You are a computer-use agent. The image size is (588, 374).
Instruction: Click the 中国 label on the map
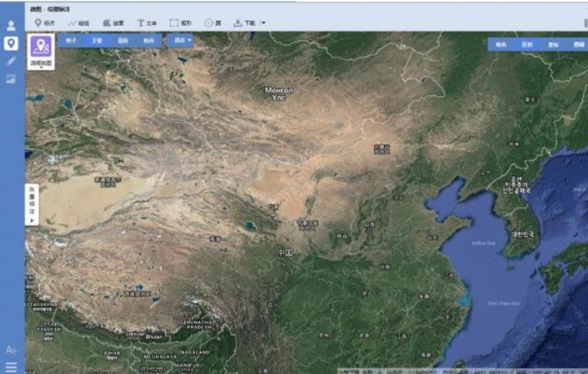tap(285, 252)
